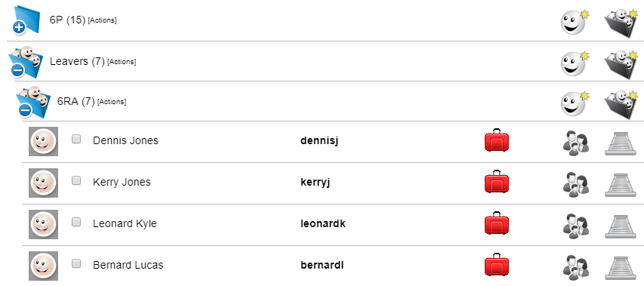This screenshot has width=644, height=286.
Task: Click the red suitcase icon for Leonard Kyle
Action: 497,223
